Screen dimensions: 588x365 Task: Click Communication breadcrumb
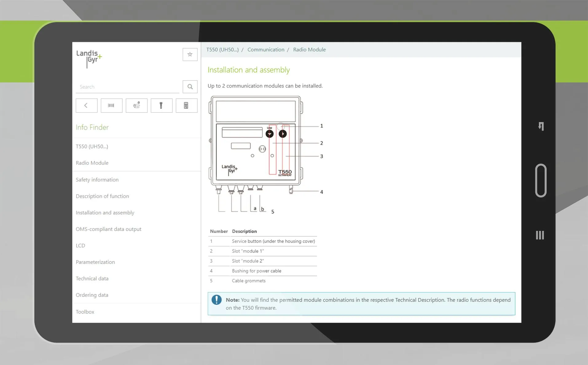point(266,49)
